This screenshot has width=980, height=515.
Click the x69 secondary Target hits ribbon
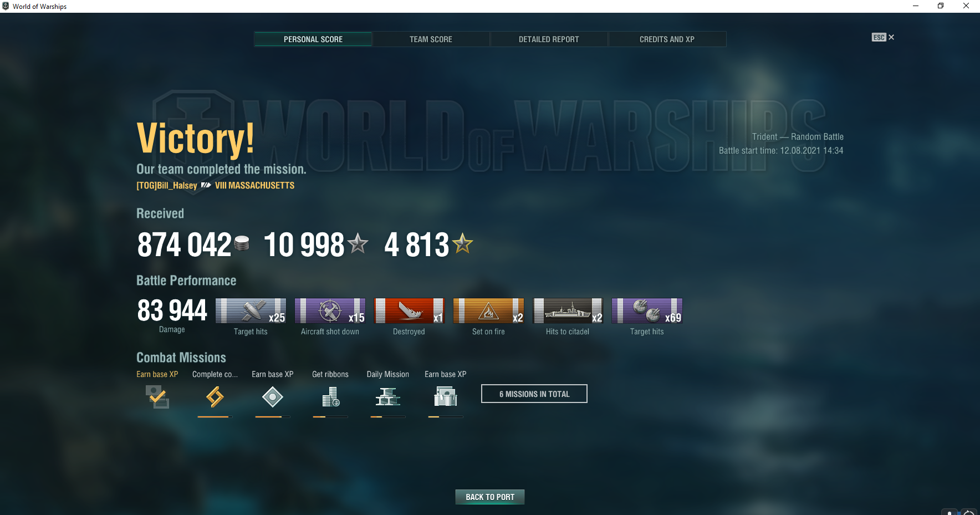coord(647,311)
